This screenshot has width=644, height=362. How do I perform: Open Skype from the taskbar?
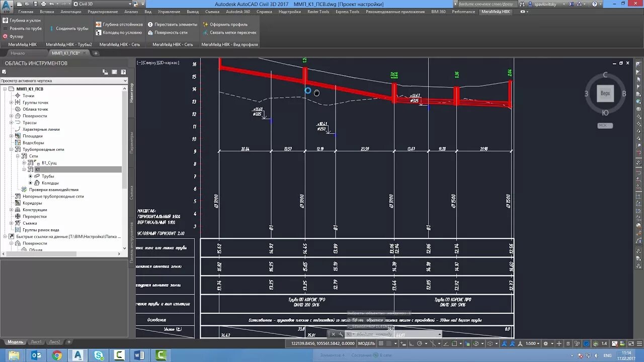click(x=98, y=355)
